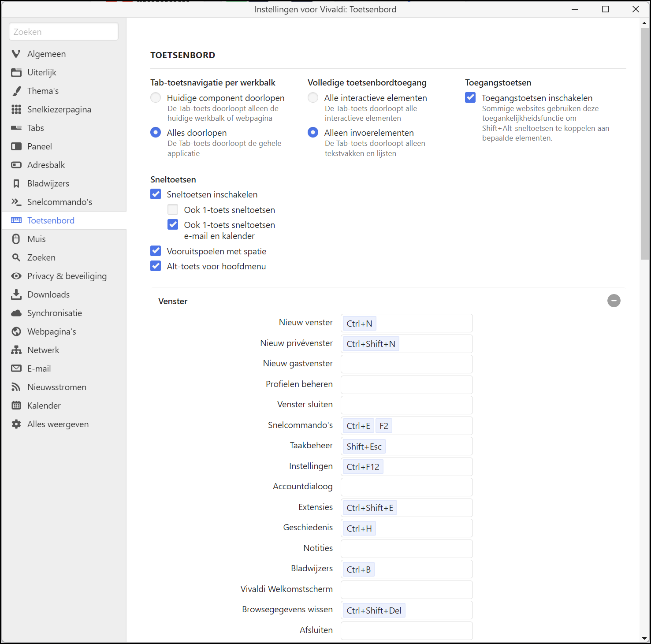Click the Nieuwsstromen feed icon
Viewport: 651px width, 644px height.
pyautogui.click(x=16, y=387)
